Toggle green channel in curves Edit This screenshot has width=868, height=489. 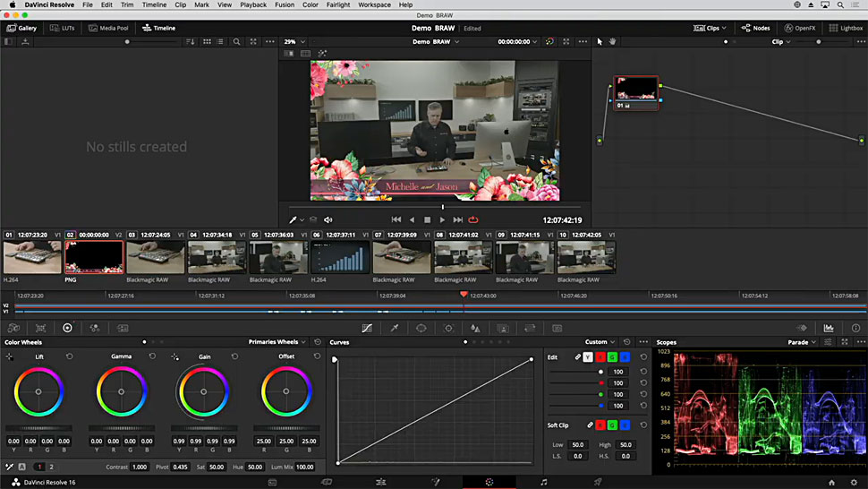point(612,357)
